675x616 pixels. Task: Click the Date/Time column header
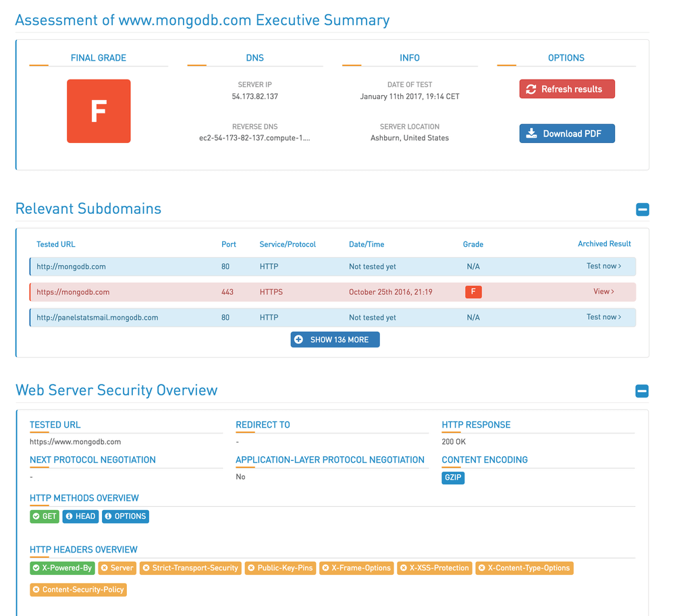pos(367,244)
